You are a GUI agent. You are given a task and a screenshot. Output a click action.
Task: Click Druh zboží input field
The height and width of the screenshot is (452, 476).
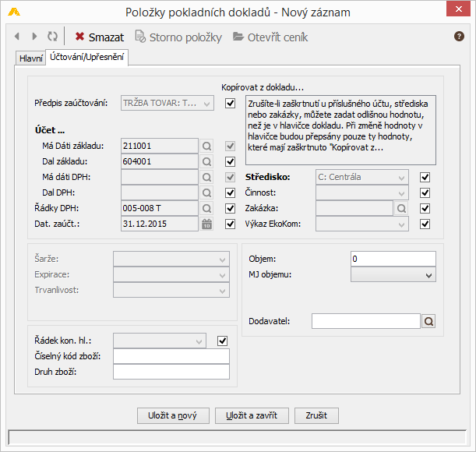171,372
